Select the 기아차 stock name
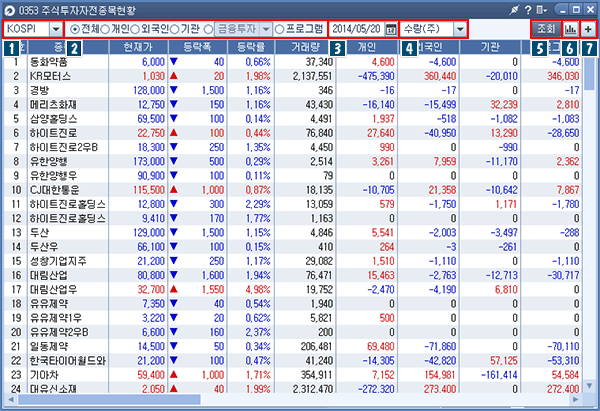This screenshot has height=411, width=600. click(x=44, y=375)
